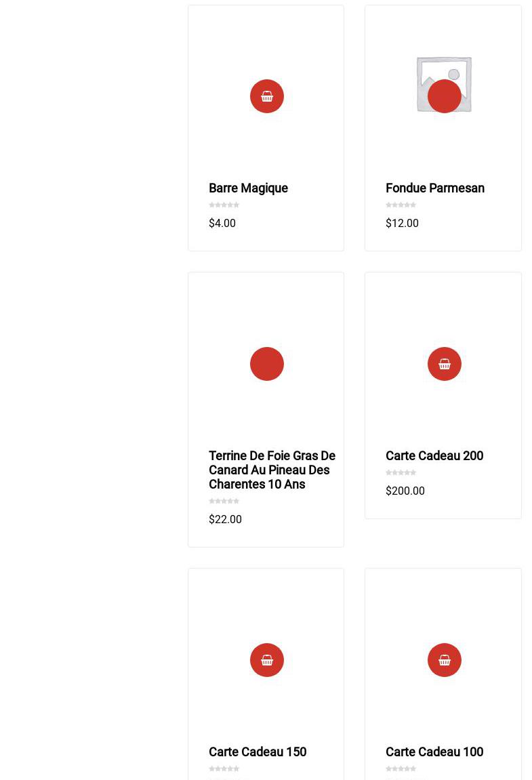Click the red circle button on Terrine product
This screenshot has height=780, width=532.
coord(267,364)
